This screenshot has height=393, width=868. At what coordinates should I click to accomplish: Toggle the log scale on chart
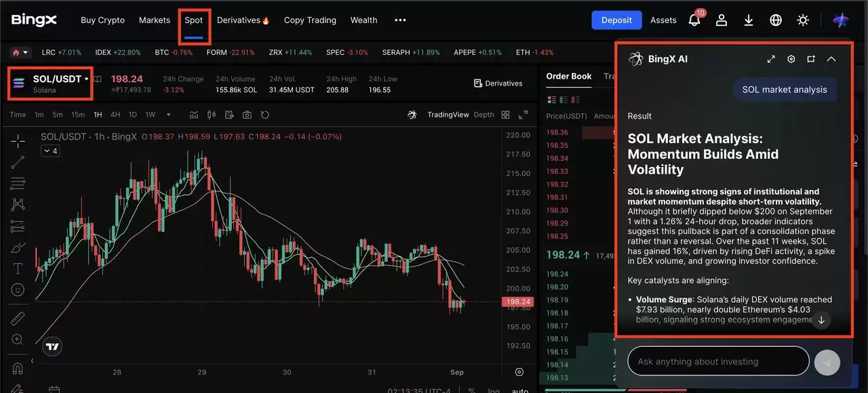[x=494, y=391]
